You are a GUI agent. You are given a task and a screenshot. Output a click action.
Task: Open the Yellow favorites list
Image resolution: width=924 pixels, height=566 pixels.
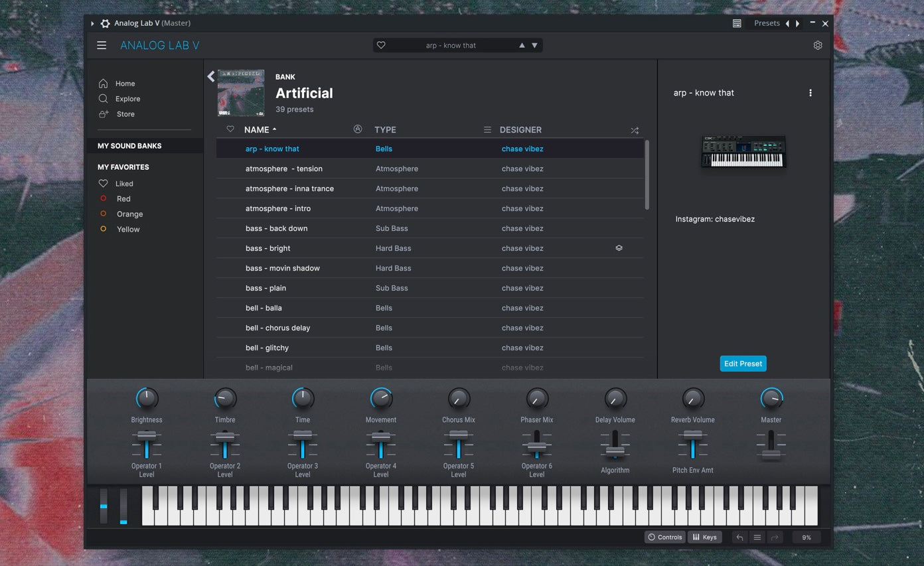(x=119, y=230)
